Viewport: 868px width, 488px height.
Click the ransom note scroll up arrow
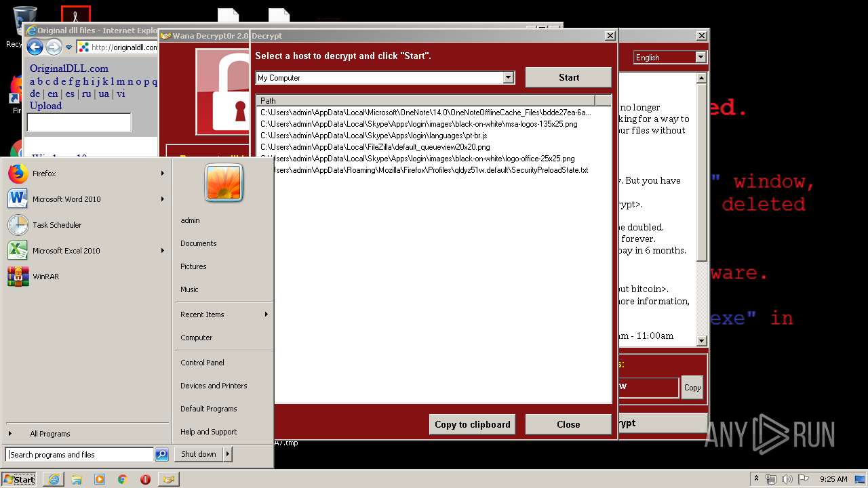click(x=702, y=79)
